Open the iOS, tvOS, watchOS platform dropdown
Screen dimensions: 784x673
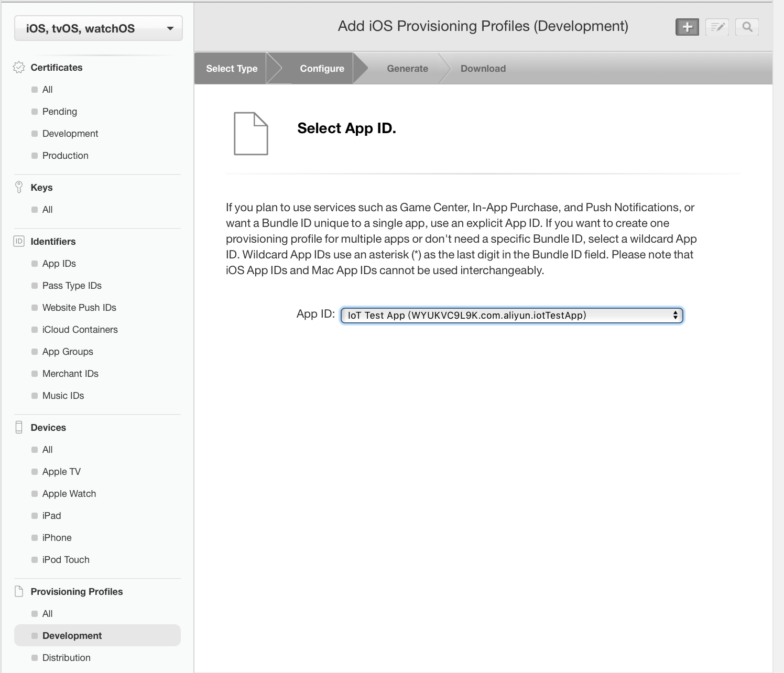click(99, 28)
